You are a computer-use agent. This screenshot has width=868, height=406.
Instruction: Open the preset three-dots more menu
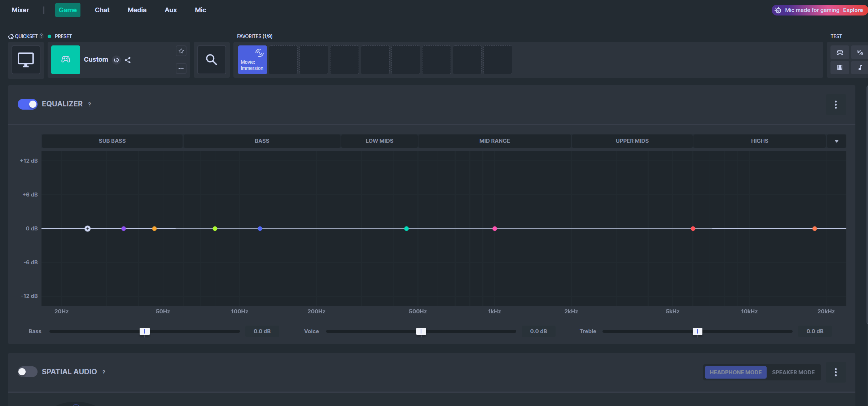(181, 68)
